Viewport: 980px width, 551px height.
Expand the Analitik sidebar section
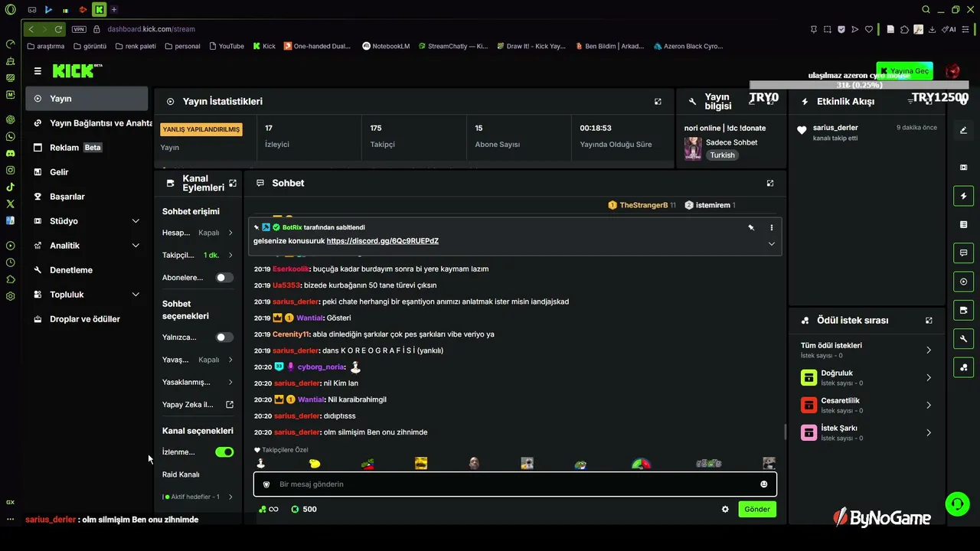[x=87, y=246]
